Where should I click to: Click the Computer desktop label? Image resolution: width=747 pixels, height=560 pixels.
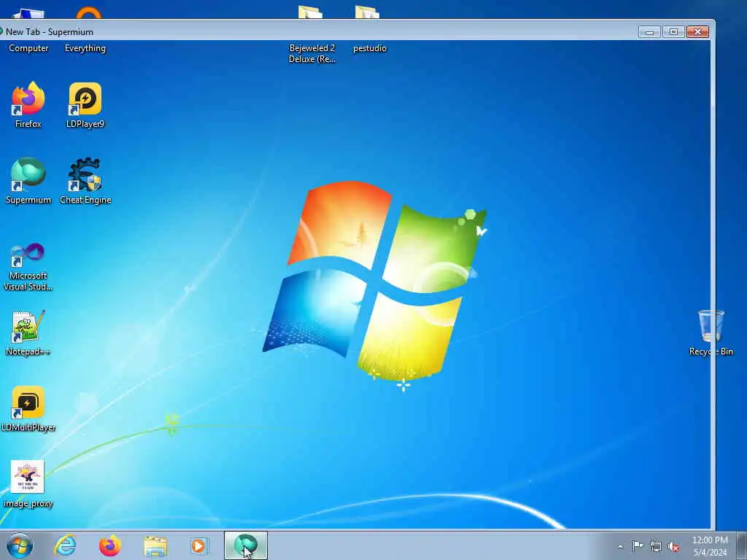28,48
